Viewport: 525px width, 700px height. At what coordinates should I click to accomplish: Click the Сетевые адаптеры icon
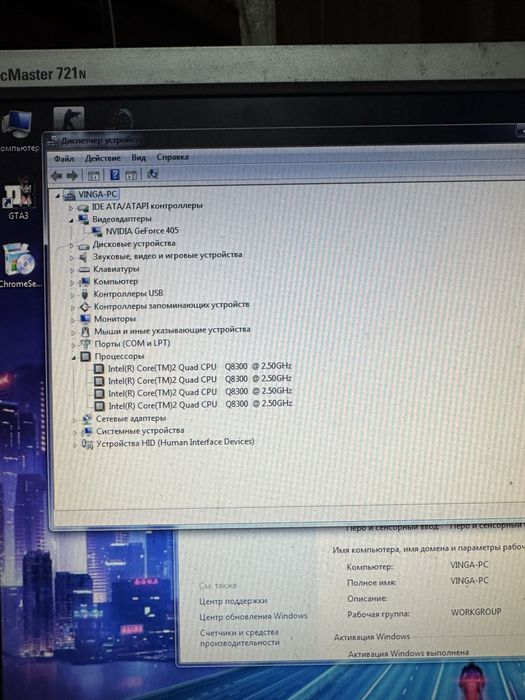click(87, 419)
